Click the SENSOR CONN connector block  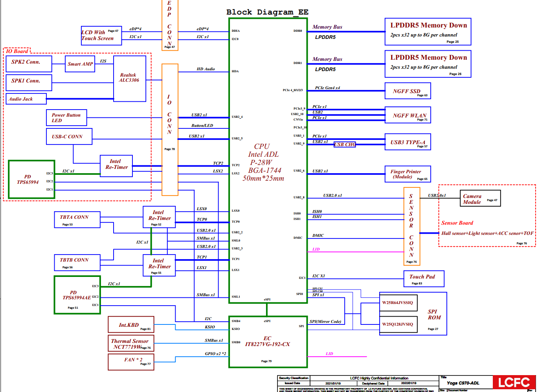pyautogui.click(x=412, y=226)
